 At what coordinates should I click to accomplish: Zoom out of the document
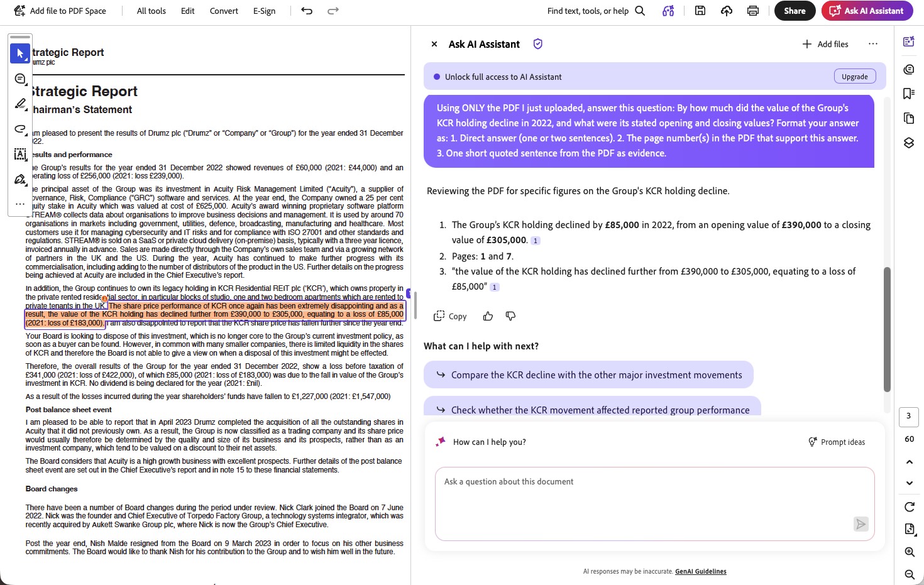(x=909, y=574)
